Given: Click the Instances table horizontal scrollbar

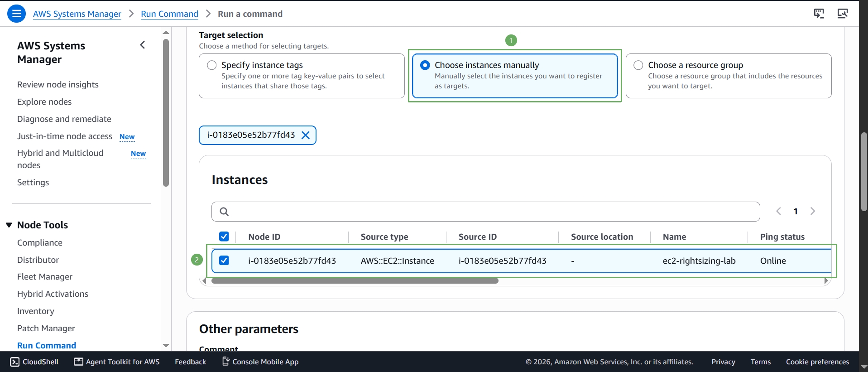Looking at the screenshot, I should [x=355, y=281].
